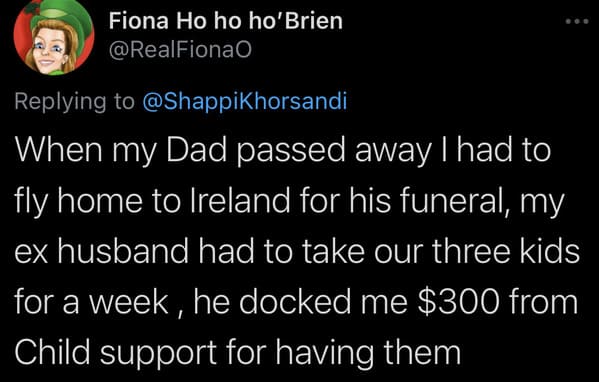This screenshot has width=599, height=382.
Task: Follow the @ShappiKhorsandi mention link
Action: click(245, 102)
